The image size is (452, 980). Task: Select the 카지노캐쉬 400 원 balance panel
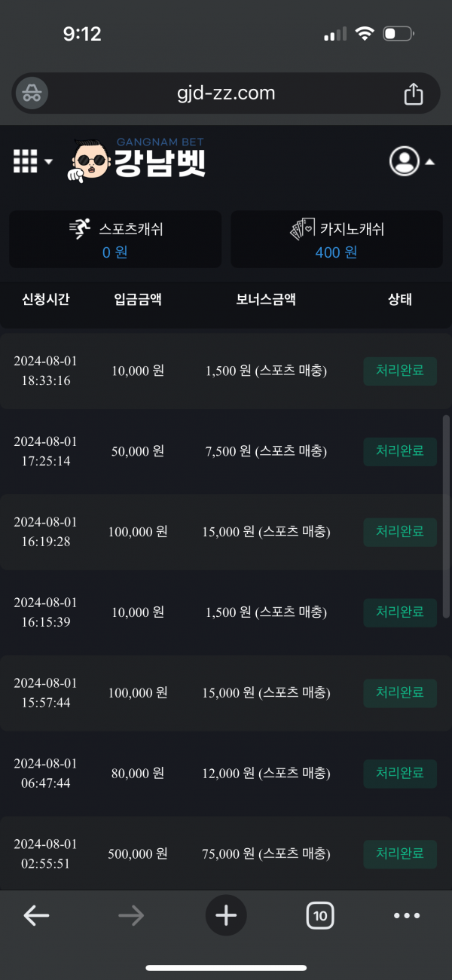[x=337, y=240]
